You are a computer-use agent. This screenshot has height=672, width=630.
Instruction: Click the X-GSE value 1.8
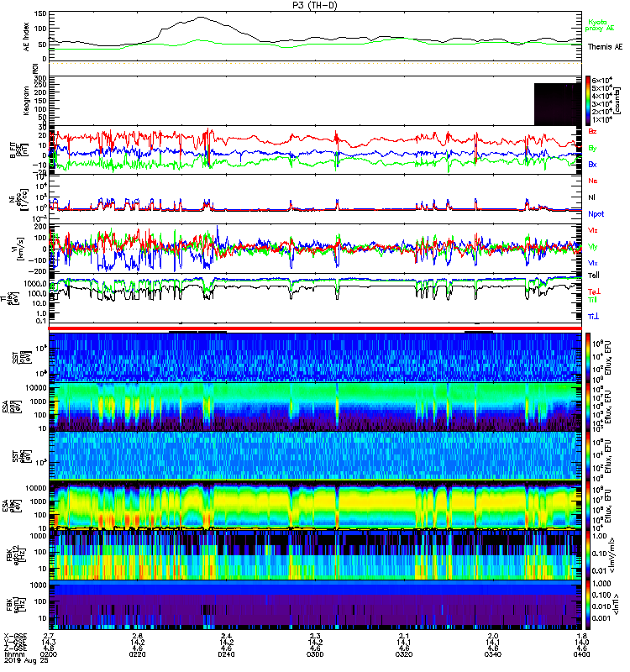point(581,636)
